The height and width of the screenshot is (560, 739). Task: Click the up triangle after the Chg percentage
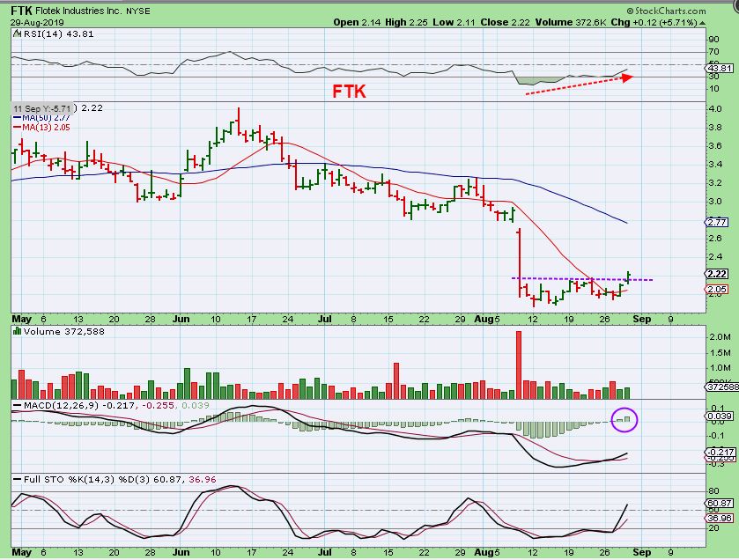coord(703,23)
